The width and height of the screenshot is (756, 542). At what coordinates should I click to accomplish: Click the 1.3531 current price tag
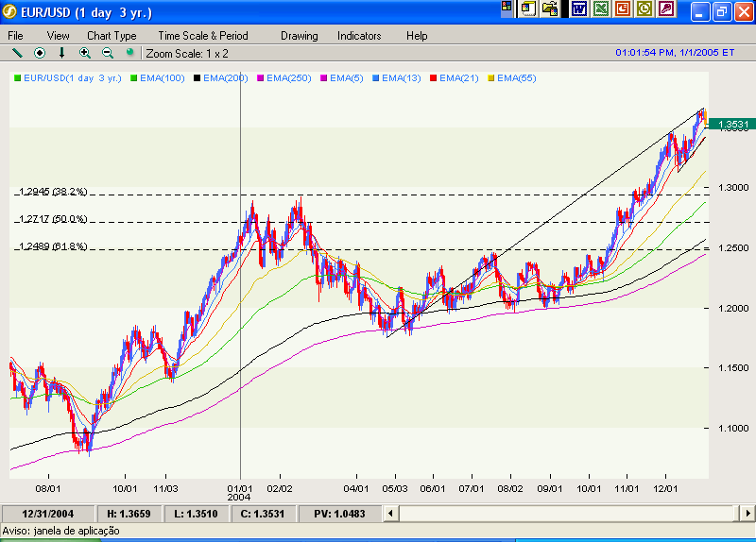pyautogui.click(x=732, y=125)
